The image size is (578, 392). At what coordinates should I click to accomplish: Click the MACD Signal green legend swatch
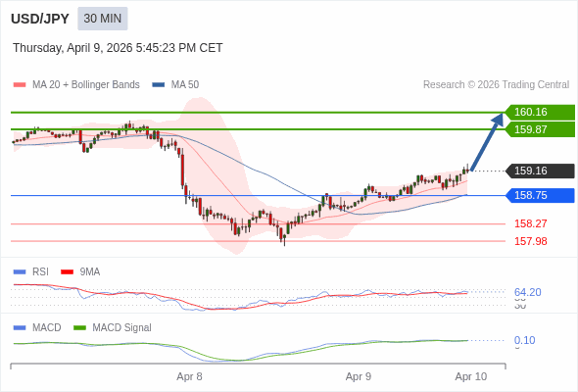coord(79,328)
